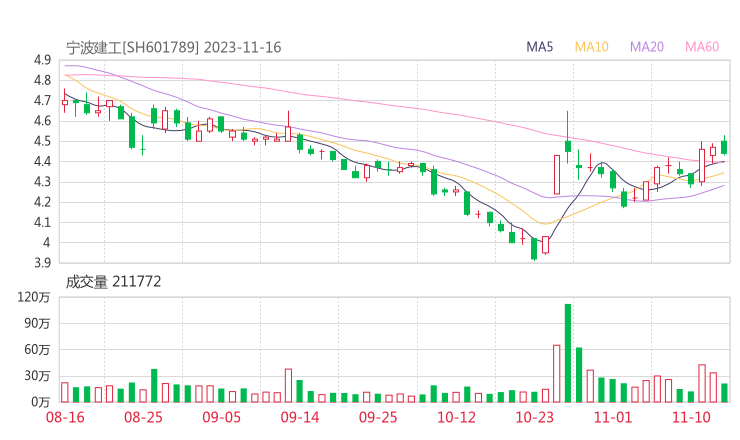
Task: Click the 08-25 date axis label
Action: click(x=143, y=417)
